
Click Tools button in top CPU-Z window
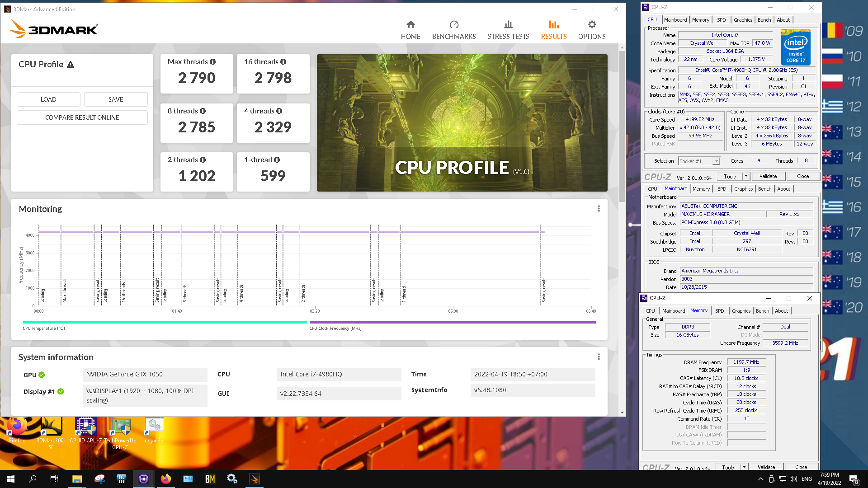click(x=730, y=176)
